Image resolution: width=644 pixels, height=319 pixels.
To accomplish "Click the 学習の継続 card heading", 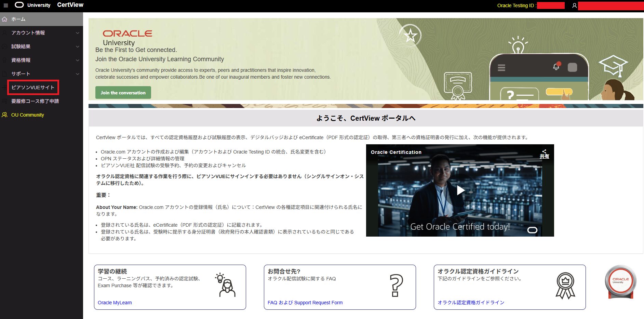I will click(x=112, y=271).
